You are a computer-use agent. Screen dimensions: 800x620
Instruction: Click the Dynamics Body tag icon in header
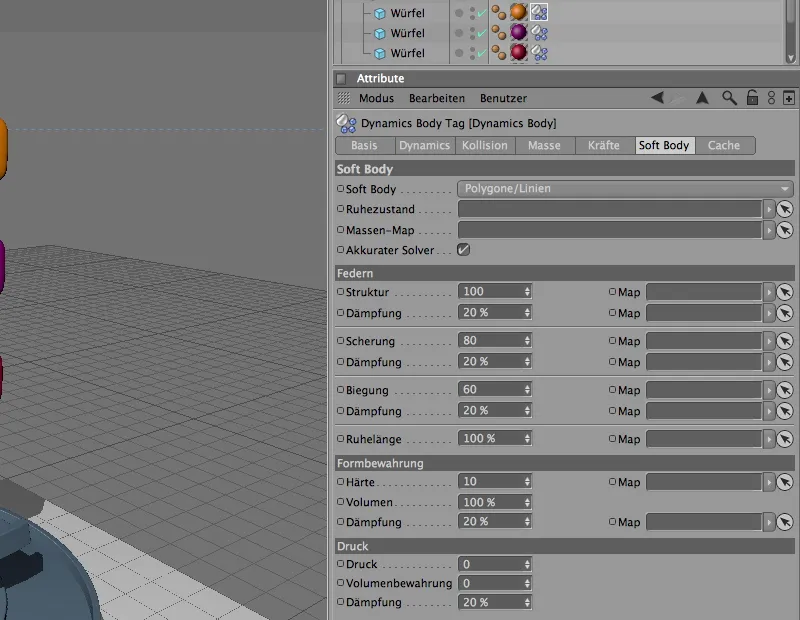point(346,123)
